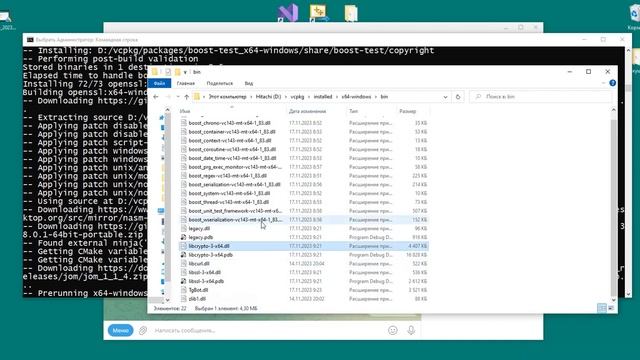Image resolution: width=640 pixels, height=360 pixels.
Task: Select boost_wserialization file
Action: (x=235, y=220)
